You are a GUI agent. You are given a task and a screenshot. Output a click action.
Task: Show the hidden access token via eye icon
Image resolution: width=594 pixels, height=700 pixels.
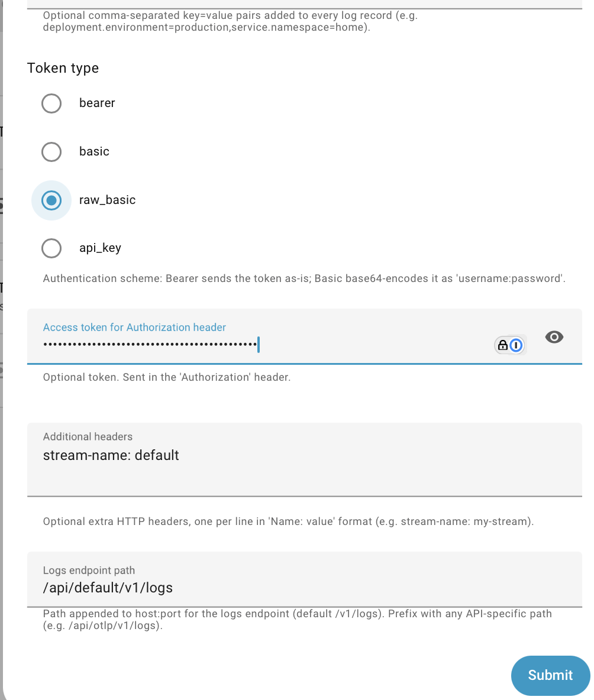(x=554, y=337)
